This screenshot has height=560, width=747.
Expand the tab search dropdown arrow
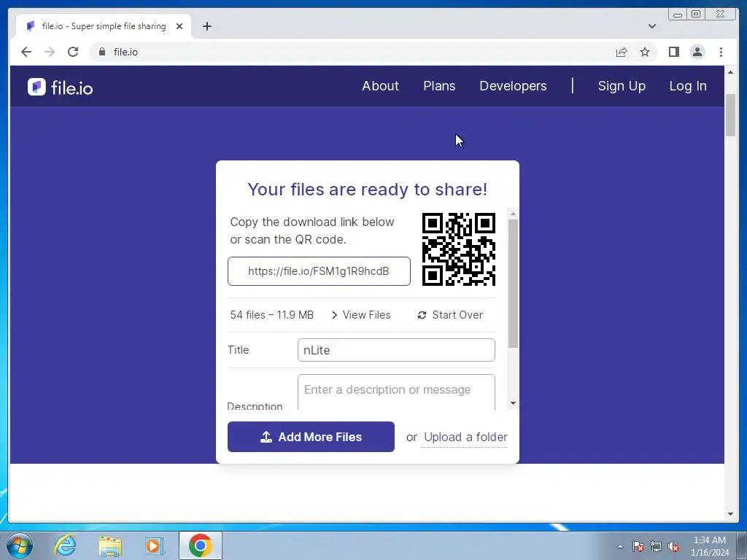pos(651,26)
